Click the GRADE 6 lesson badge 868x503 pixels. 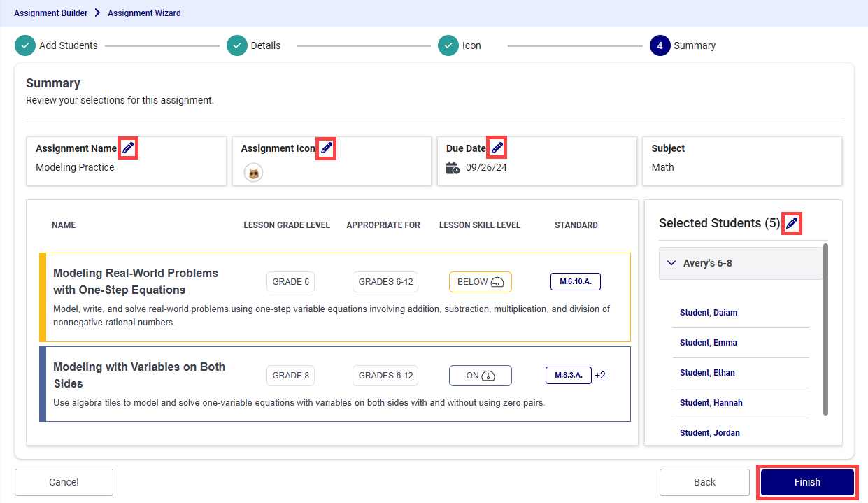pyautogui.click(x=290, y=282)
